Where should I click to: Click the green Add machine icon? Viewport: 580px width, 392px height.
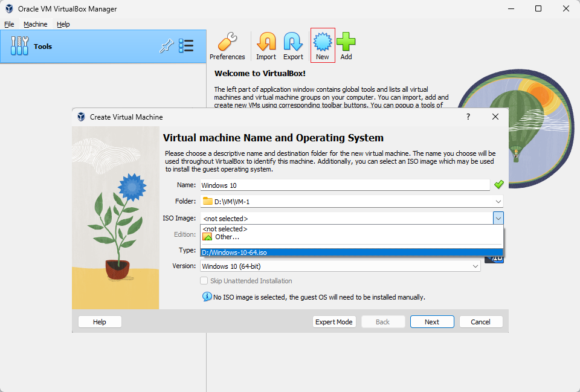click(346, 46)
